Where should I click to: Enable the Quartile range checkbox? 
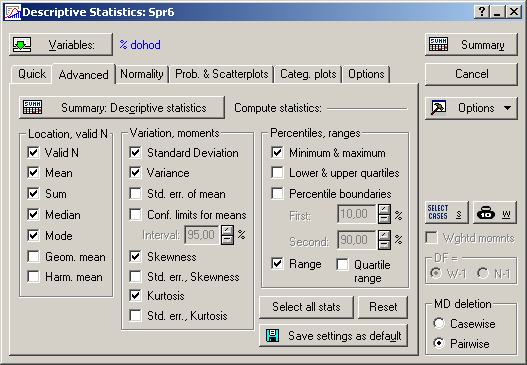(x=342, y=265)
